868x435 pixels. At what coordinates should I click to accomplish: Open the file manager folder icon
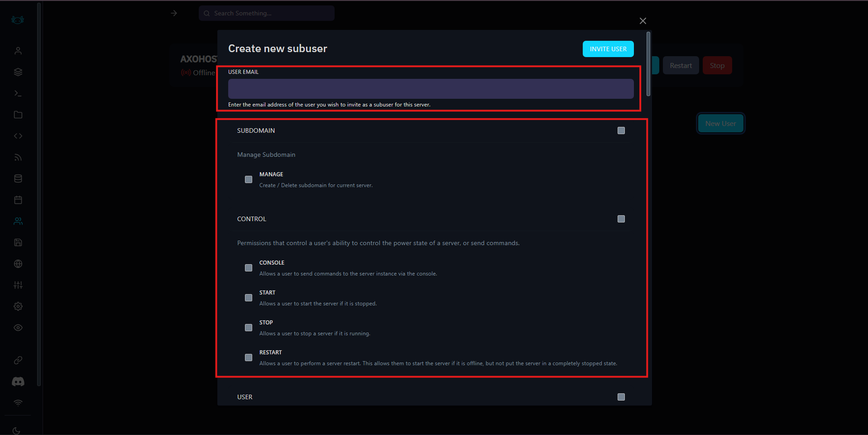[18, 115]
